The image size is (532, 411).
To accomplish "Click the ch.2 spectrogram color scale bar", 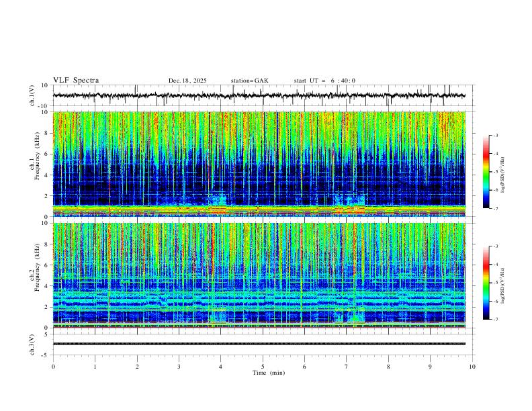I will pos(486,283).
